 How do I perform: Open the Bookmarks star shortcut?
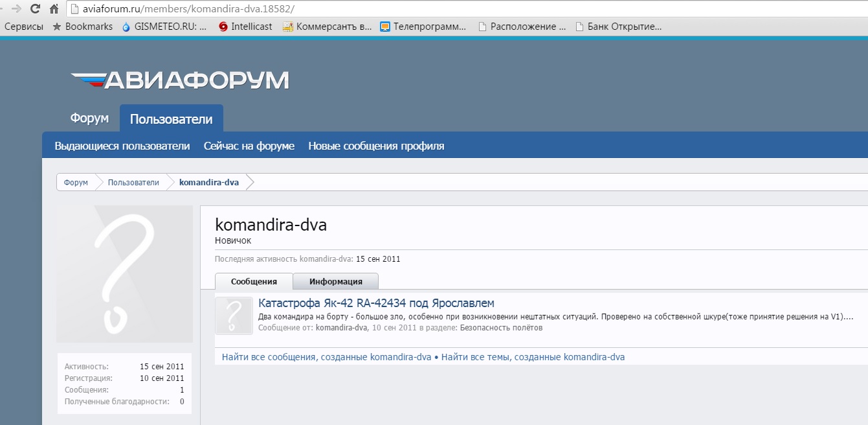(x=82, y=27)
